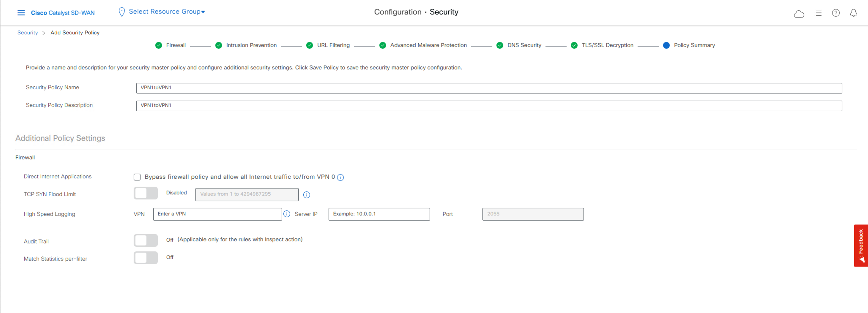Click info icon next to VPN input

click(286, 214)
